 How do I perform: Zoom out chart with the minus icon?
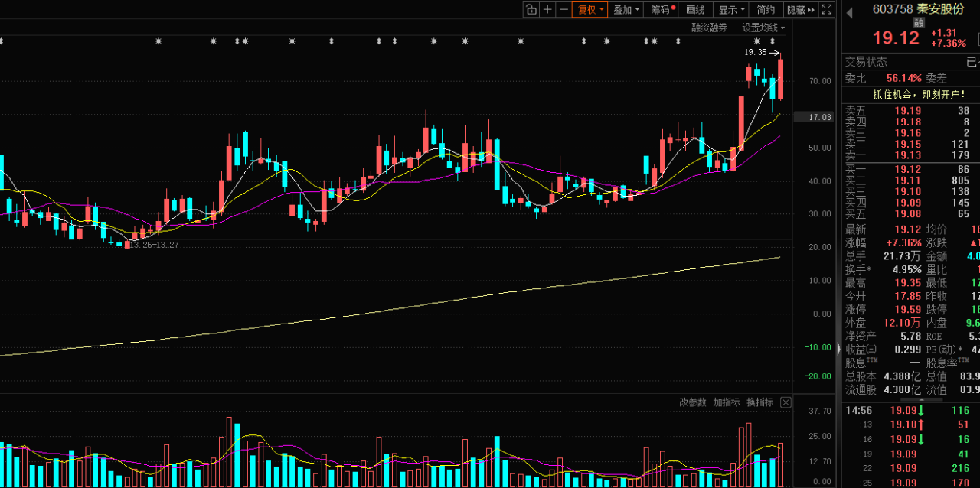(x=563, y=9)
